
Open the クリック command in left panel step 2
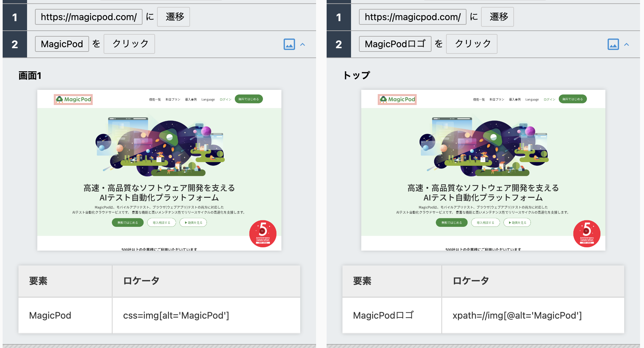pos(129,44)
